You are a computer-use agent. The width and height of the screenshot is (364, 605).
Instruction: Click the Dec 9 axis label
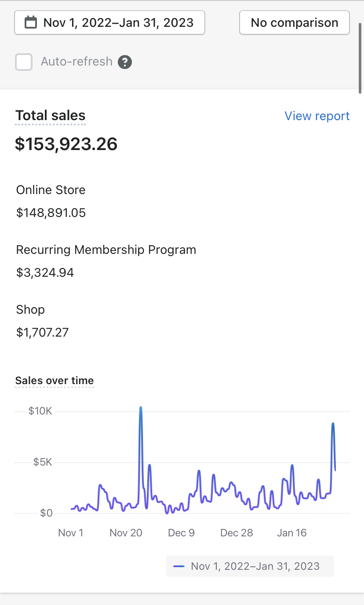[181, 533]
